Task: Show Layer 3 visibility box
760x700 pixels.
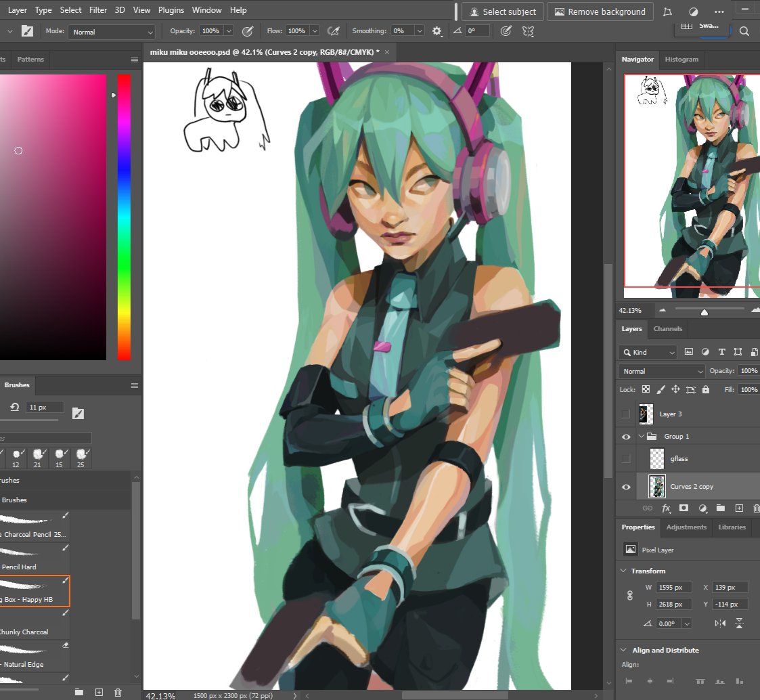Action: 626,414
